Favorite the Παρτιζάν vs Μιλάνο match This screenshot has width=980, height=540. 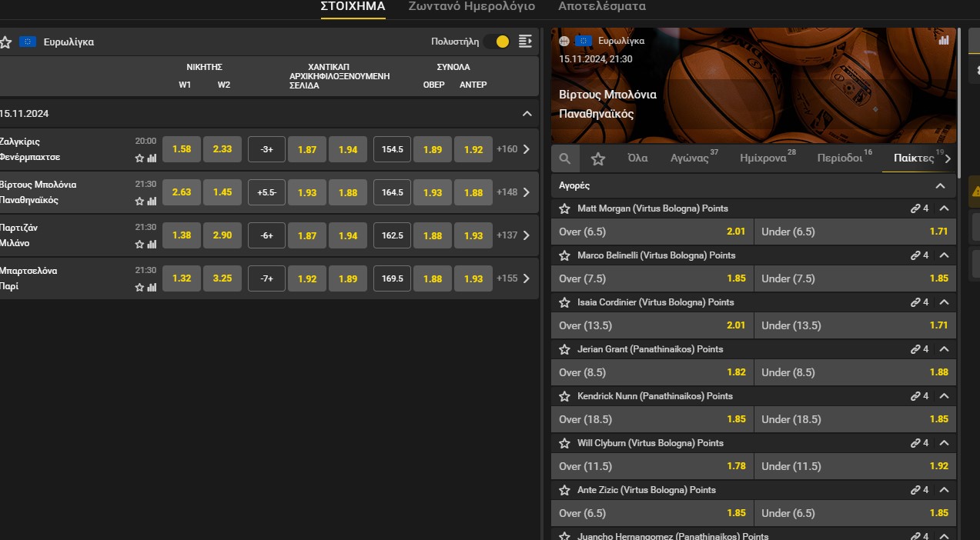tap(139, 245)
